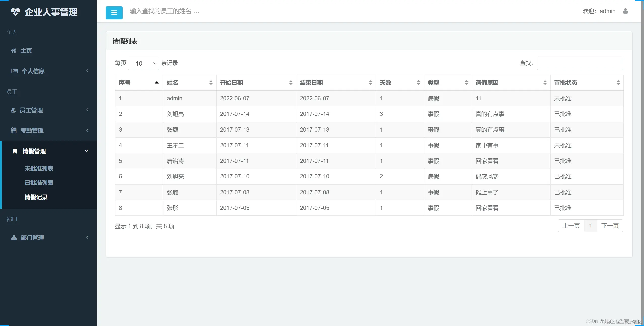
Task: Focus the 查找 table search field
Action: (x=580, y=63)
